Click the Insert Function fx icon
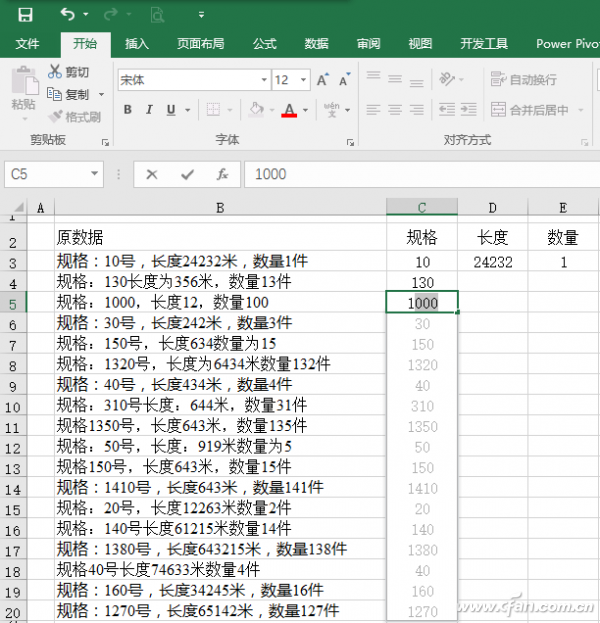 222,174
